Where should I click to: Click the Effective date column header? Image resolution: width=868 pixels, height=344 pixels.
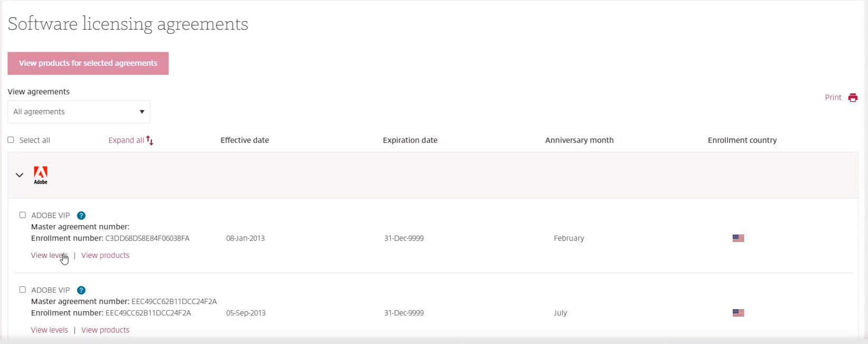(x=244, y=140)
